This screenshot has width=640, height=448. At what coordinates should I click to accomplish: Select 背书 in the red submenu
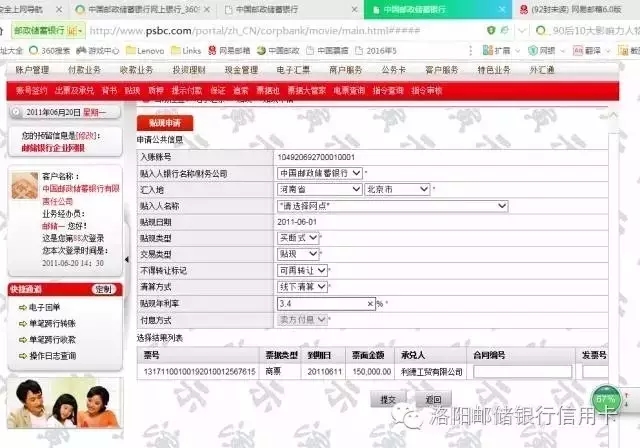coord(109,91)
